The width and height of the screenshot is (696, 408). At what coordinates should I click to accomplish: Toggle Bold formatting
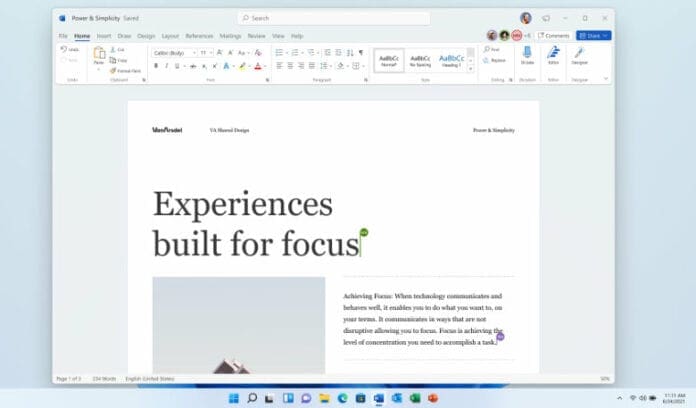pos(156,66)
